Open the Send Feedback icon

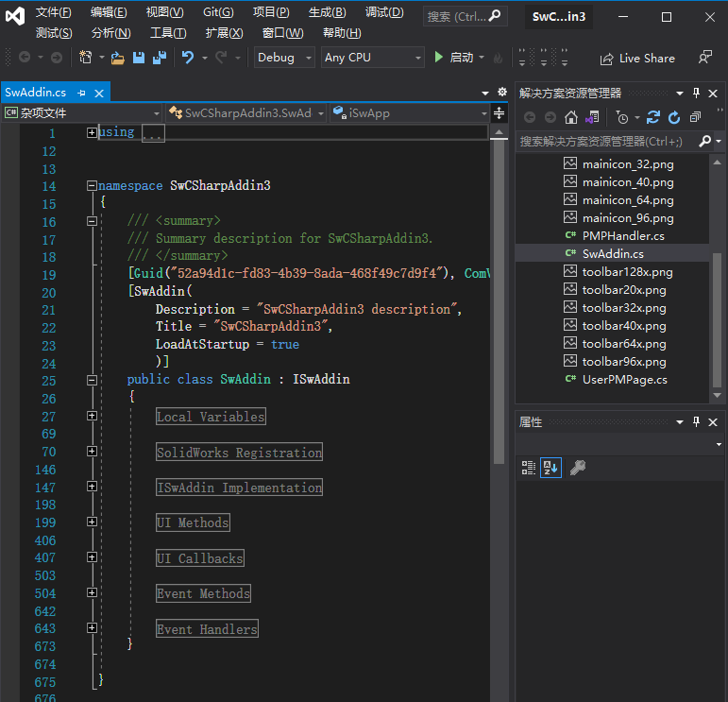coord(704,58)
